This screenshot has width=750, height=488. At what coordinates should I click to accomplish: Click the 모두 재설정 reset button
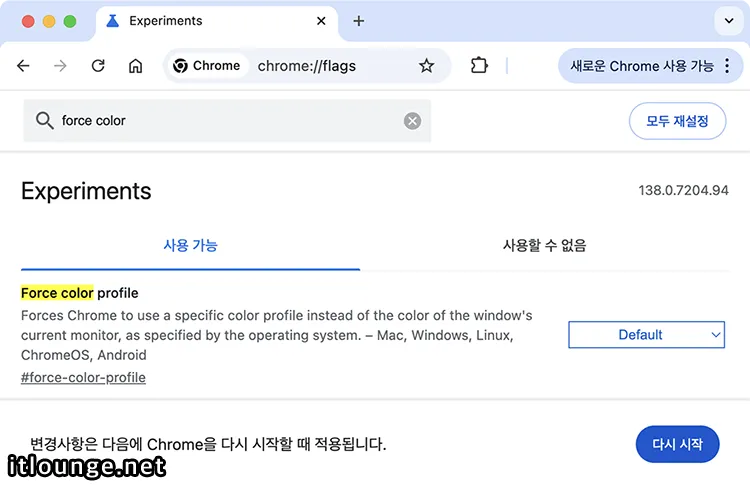[677, 121]
